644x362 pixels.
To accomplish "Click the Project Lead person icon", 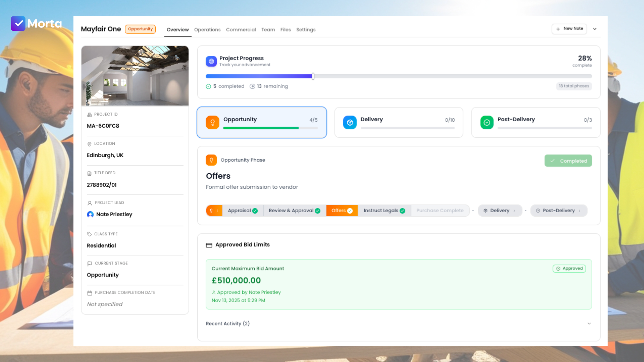I will tap(90, 203).
